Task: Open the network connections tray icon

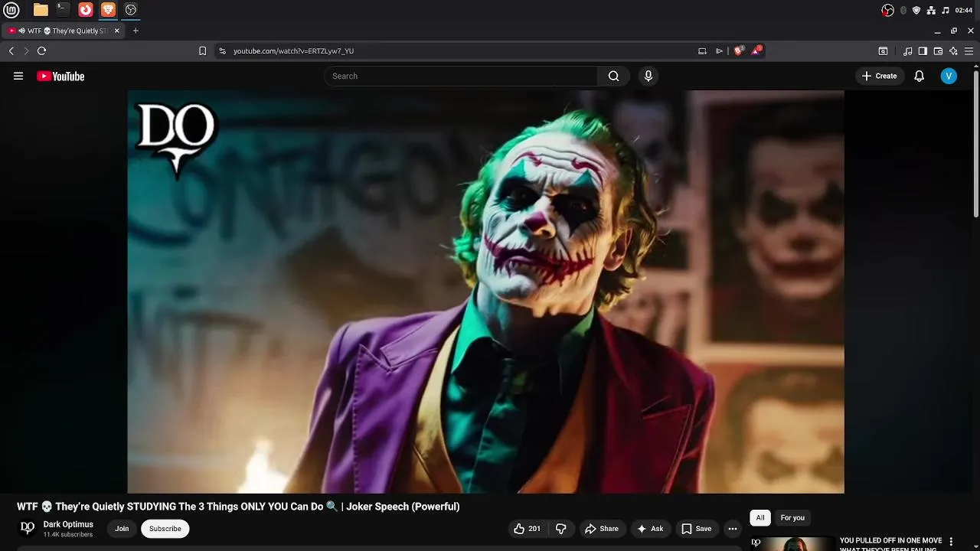Action: tap(931, 10)
